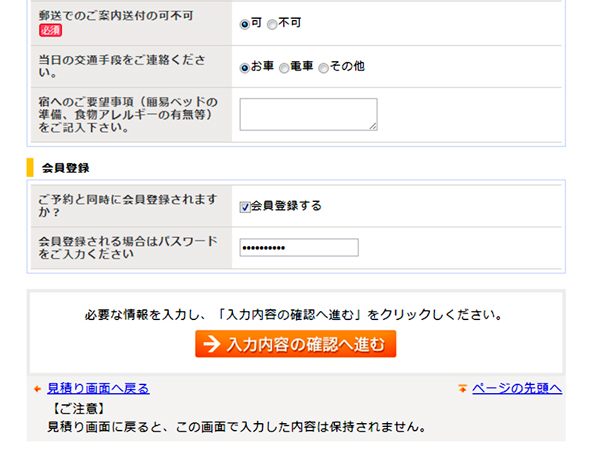
Task: Click the 会員登録 section heading
Action: click(x=65, y=168)
